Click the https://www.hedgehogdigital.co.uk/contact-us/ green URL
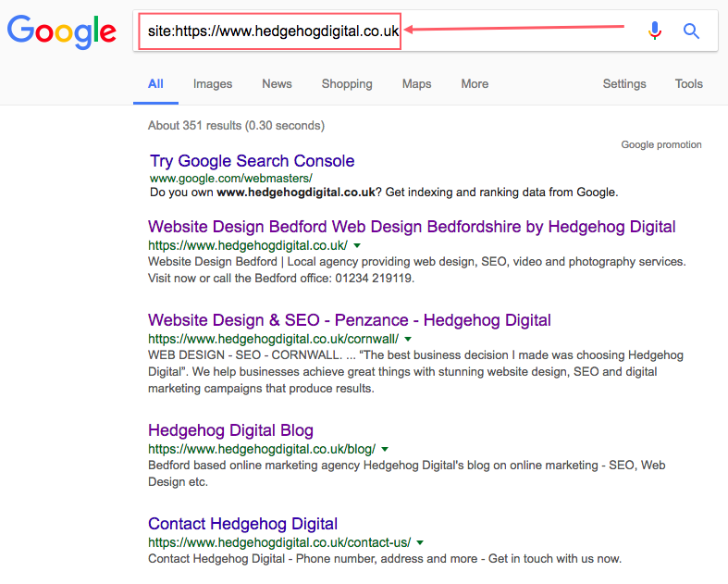The image size is (728, 584). pos(279,542)
